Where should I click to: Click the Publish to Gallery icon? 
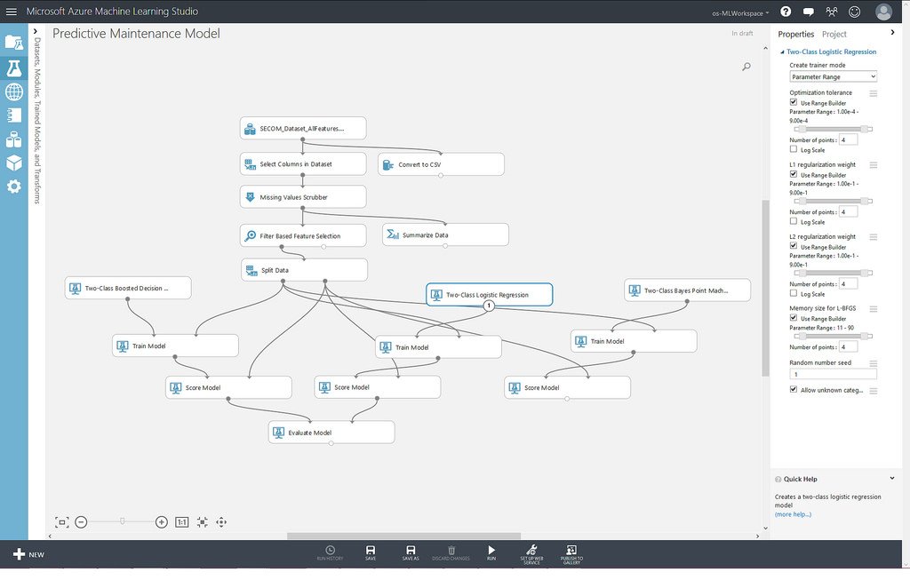pos(571,551)
